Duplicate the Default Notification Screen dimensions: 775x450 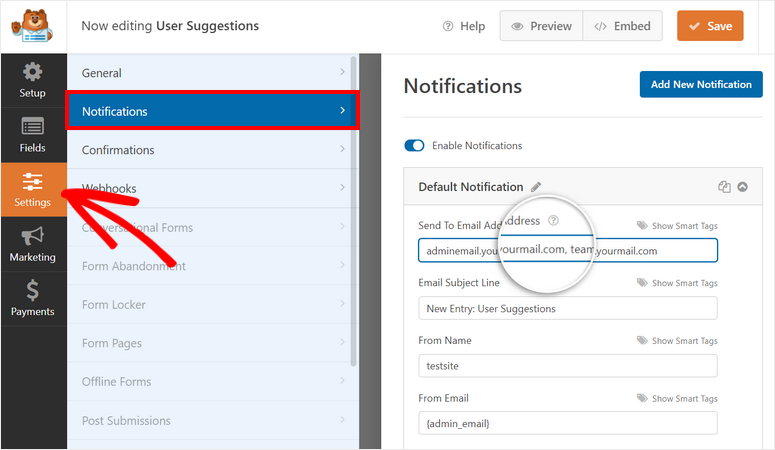[x=724, y=187]
